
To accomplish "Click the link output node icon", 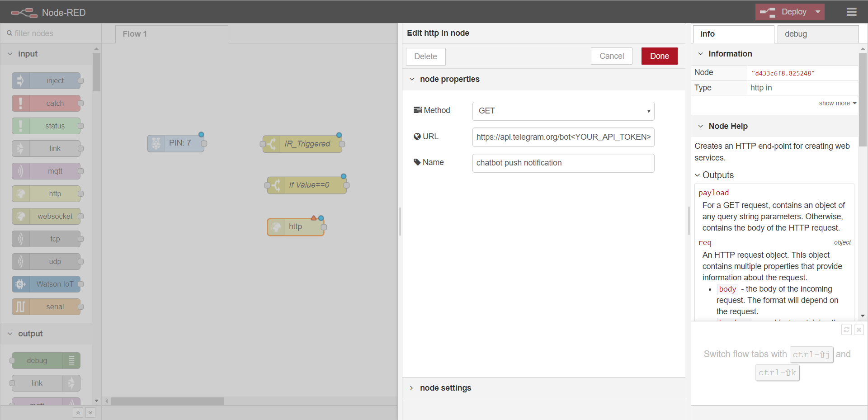I will coord(71,383).
